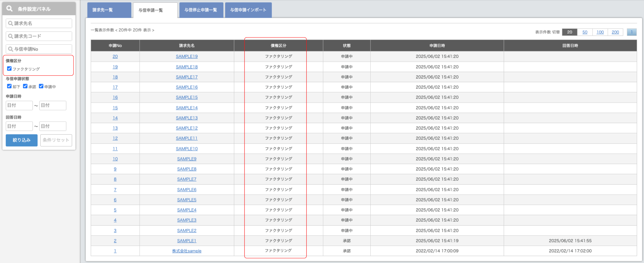Toggle the 承認 status checkbox

[x=25, y=86]
